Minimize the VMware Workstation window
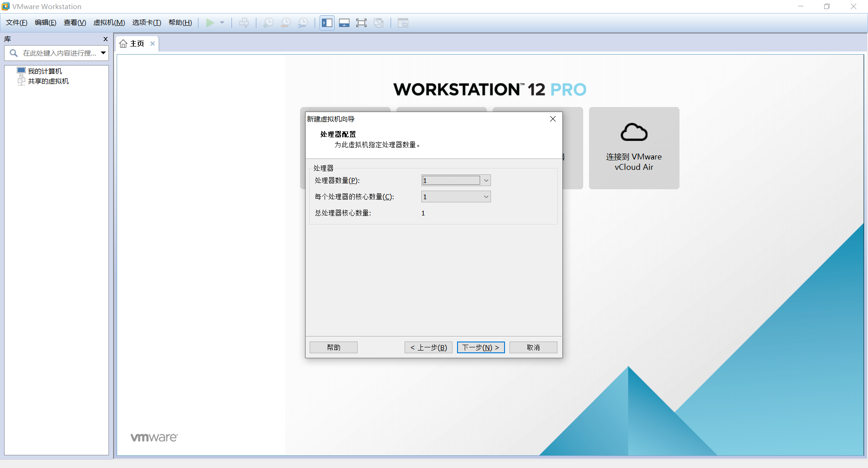This screenshot has width=868, height=468. coord(801,6)
